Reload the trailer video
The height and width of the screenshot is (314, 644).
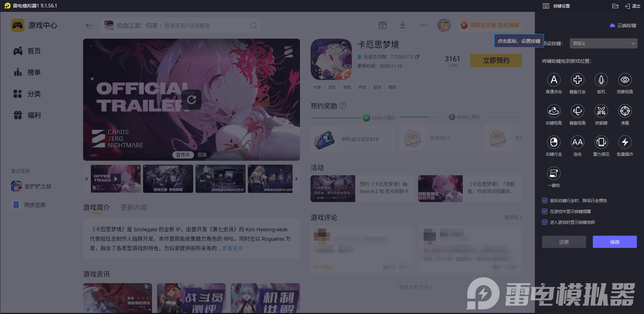[192, 100]
